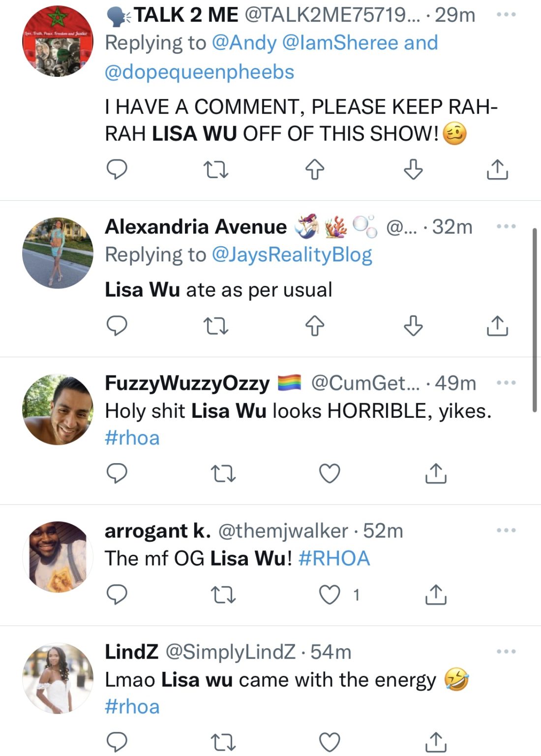The width and height of the screenshot is (541, 756).
Task: Tap the retweet icon under LindZ's post
Action: [225, 740]
